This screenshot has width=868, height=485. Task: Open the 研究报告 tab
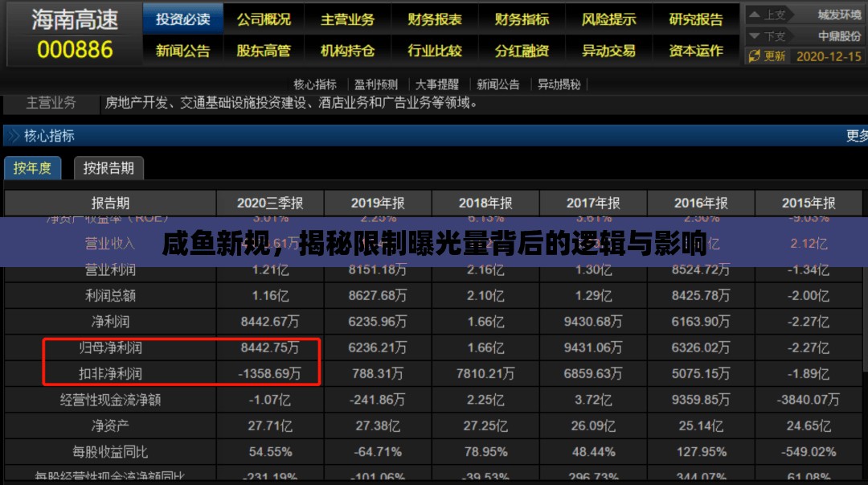(696, 19)
